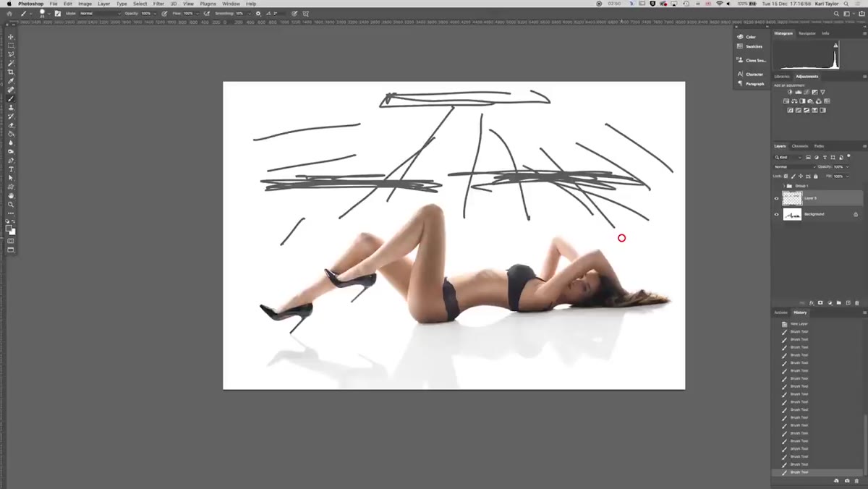Select the Magic Wand tool
Screen dimensions: 868x489
click(x=11, y=63)
